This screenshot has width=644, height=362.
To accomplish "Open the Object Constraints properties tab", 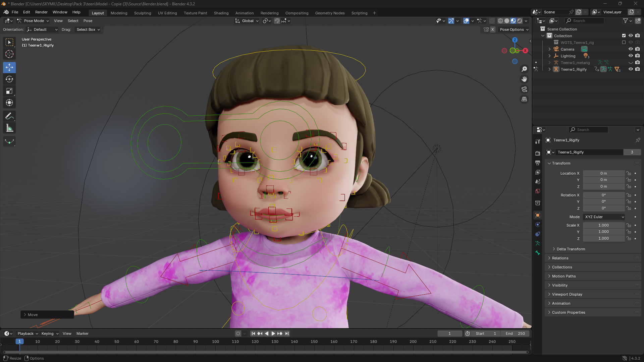I will click(538, 234).
